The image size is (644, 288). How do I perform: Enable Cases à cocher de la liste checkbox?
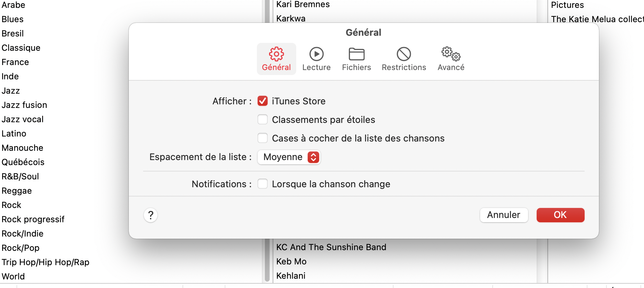coord(263,138)
